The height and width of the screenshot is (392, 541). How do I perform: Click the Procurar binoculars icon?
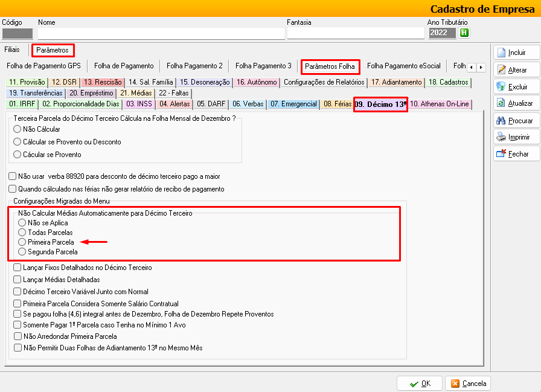501,121
